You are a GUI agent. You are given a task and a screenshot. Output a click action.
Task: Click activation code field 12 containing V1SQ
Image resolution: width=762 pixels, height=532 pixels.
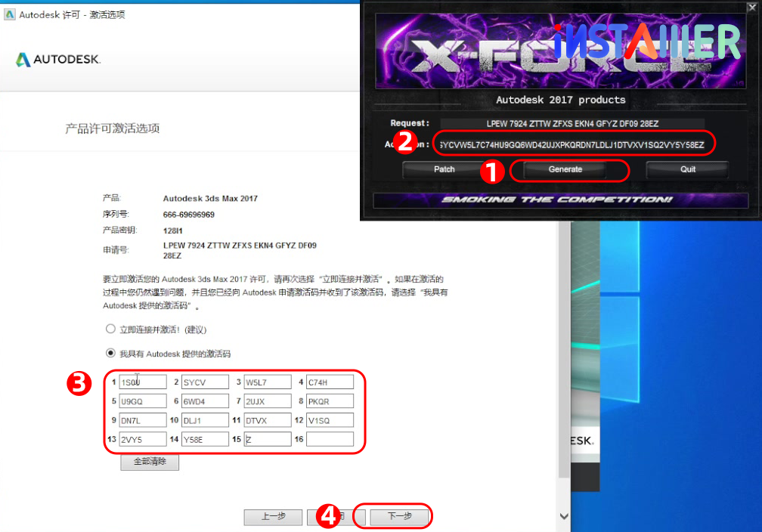click(x=330, y=419)
